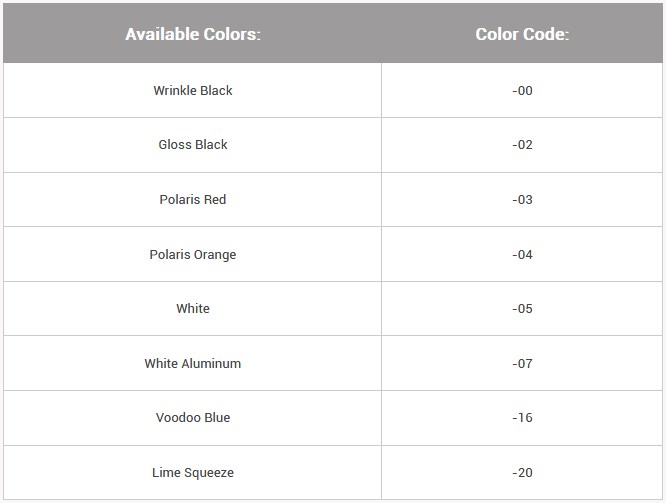Choose the Polaris Red color entry
This screenshot has height=503, width=666.
193,200
